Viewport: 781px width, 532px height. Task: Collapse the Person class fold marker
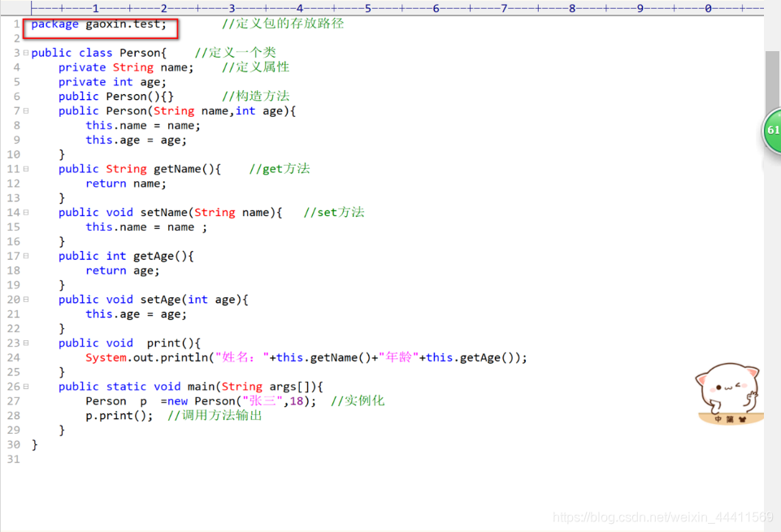[26, 53]
